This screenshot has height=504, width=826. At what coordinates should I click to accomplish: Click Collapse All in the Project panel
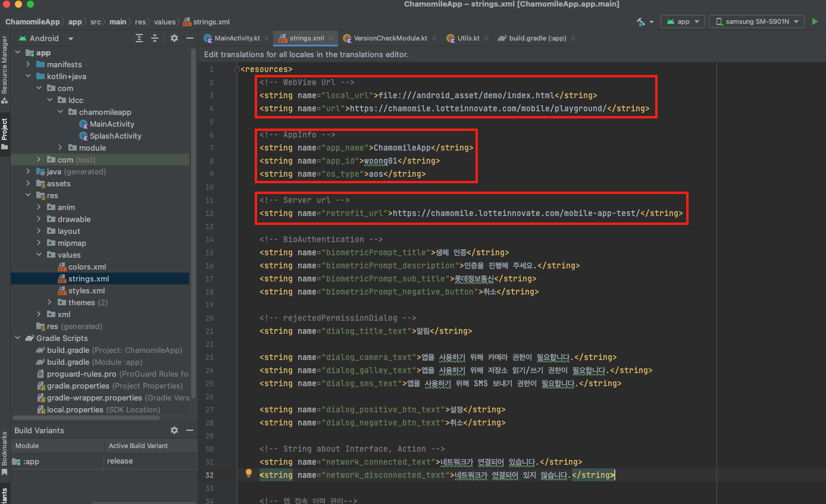coord(155,38)
